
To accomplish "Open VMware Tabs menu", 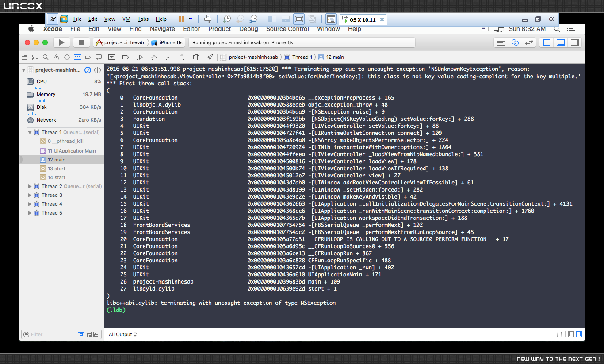I will pyautogui.click(x=143, y=19).
